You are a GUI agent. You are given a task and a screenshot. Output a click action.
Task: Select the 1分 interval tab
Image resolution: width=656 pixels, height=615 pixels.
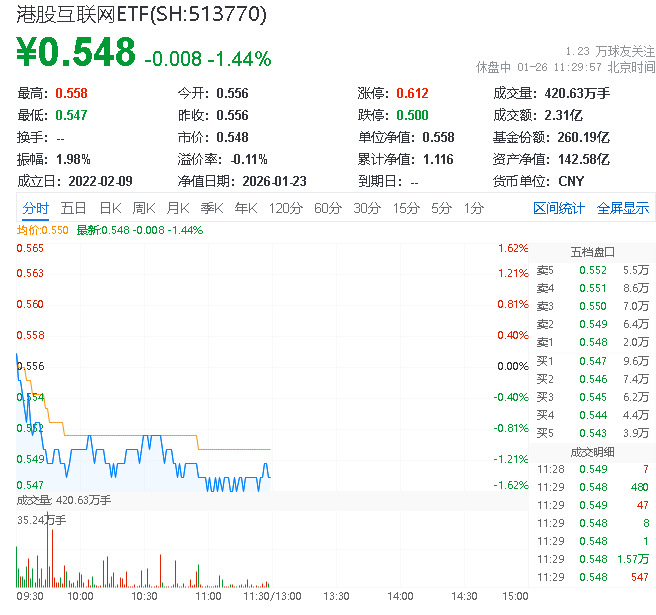pyautogui.click(x=474, y=208)
